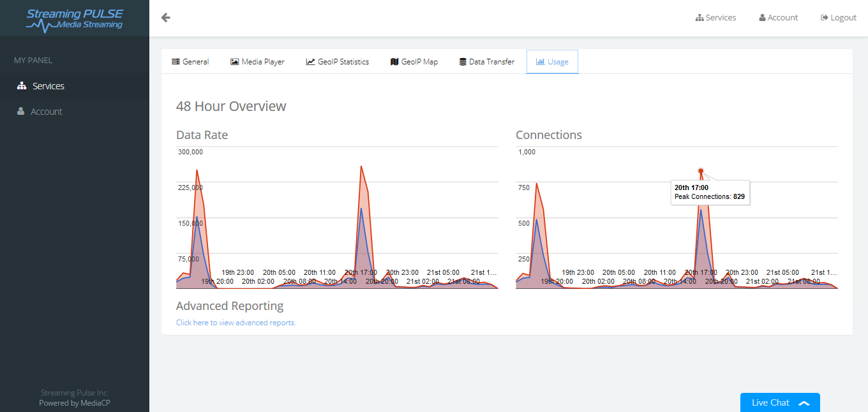The image size is (868, 412).
Task: Click the Powered by MediaCP footer link
Action: (x=75, y=403)
